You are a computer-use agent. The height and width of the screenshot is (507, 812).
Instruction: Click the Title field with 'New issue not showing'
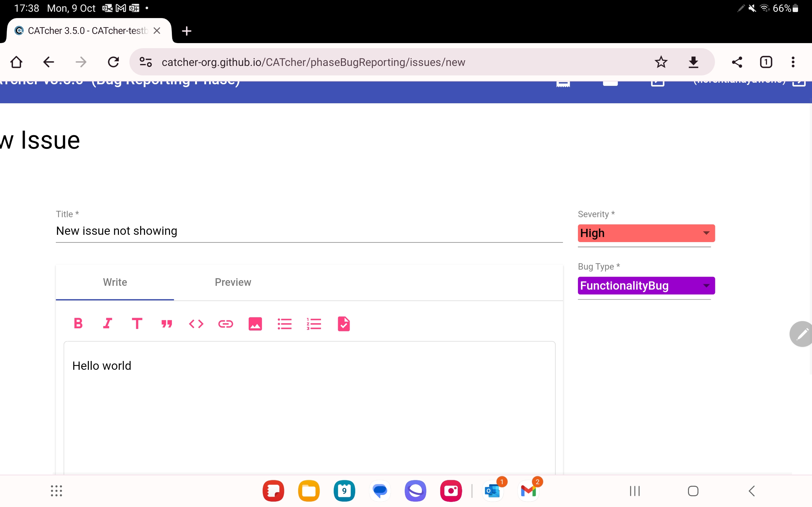click(x=309, y=231)
